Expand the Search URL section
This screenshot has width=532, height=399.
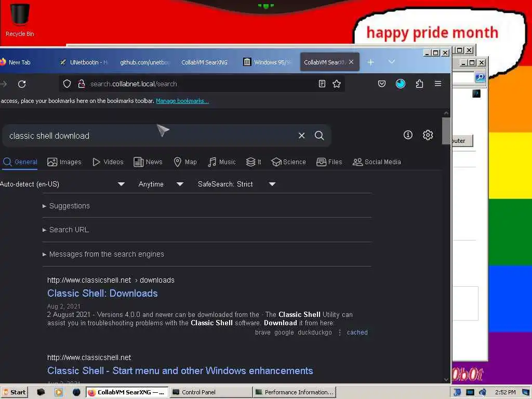click(66, 230)
